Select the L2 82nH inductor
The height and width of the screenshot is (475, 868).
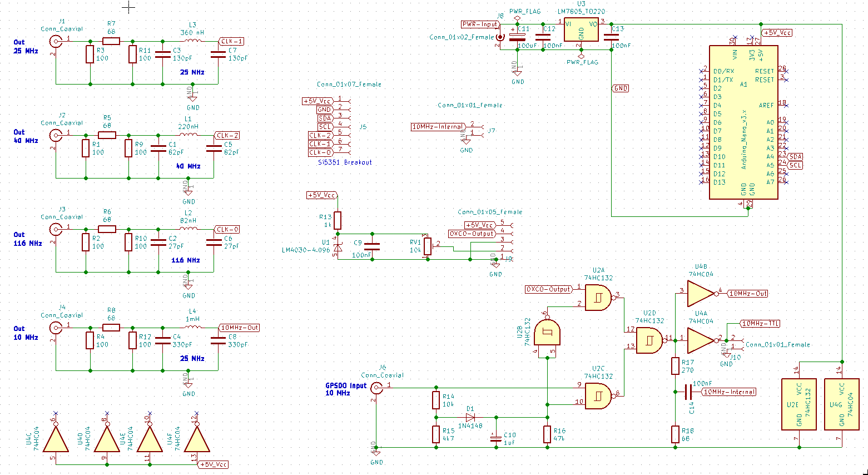pos(188,228)
